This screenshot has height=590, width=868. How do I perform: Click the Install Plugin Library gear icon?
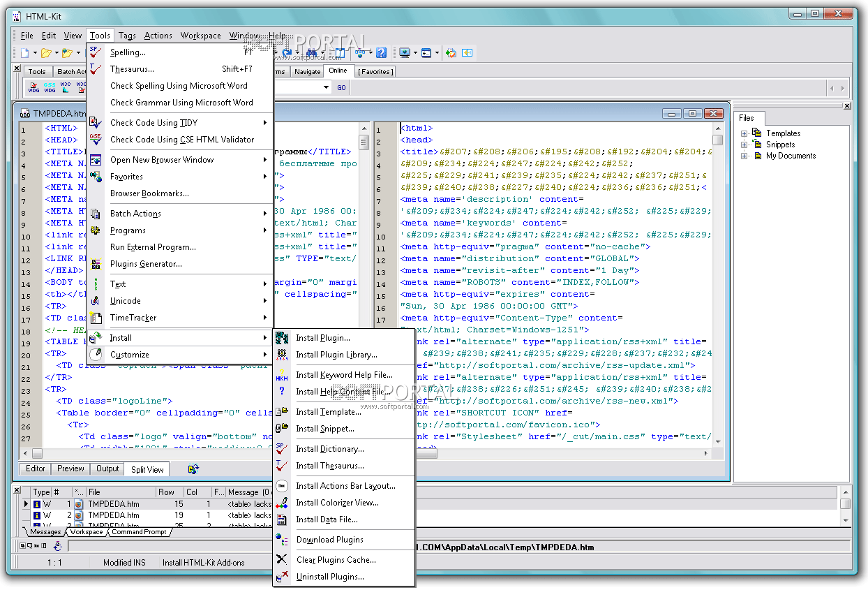click(x=282, y=355)
